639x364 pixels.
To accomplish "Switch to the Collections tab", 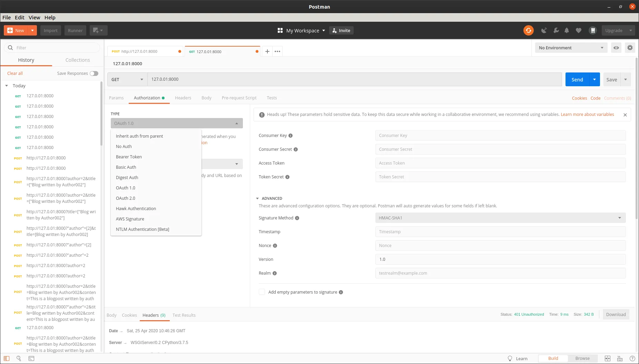I will tap(78, 60).
